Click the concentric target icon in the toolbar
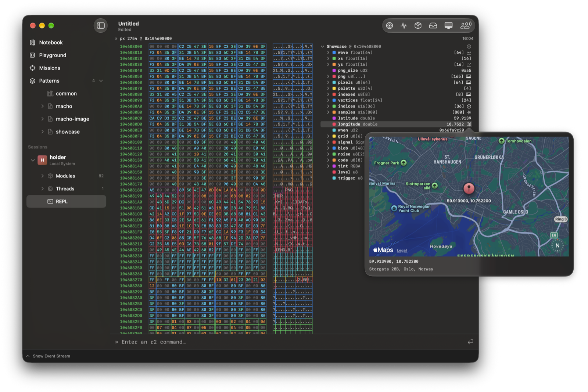Screen dimensions: 588x392 [x=390, y=25]
